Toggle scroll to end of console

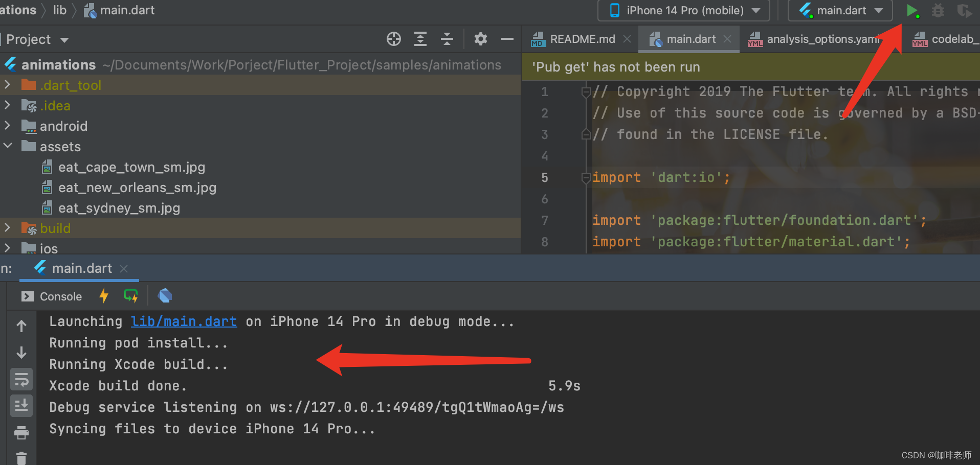tap(21, 406)
